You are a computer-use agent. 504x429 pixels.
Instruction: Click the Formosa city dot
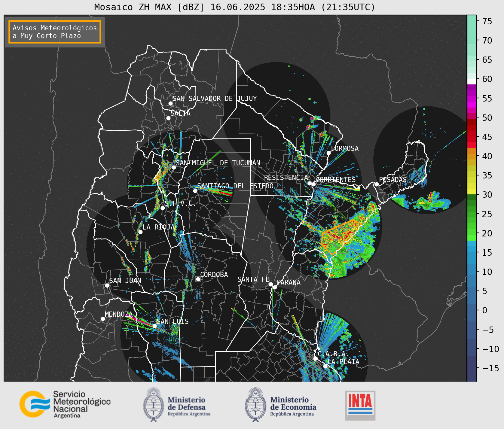coord(328,153)
